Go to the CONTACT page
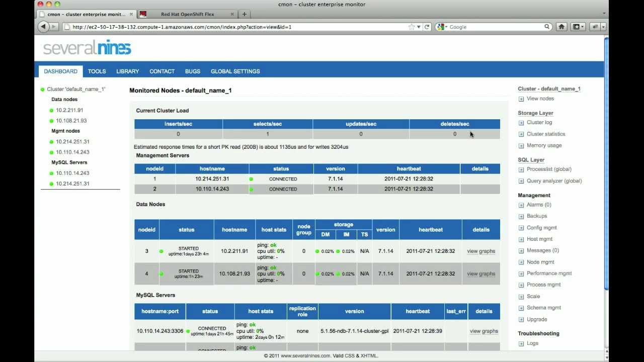Image resolution: width=644 pixels, height=362 pixels. click(162, 71)
